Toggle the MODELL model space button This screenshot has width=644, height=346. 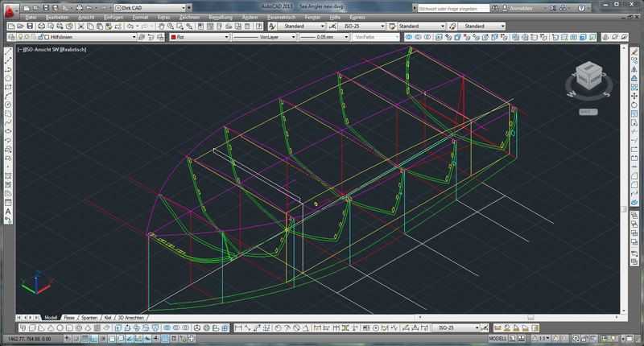(x=497, y=339)
